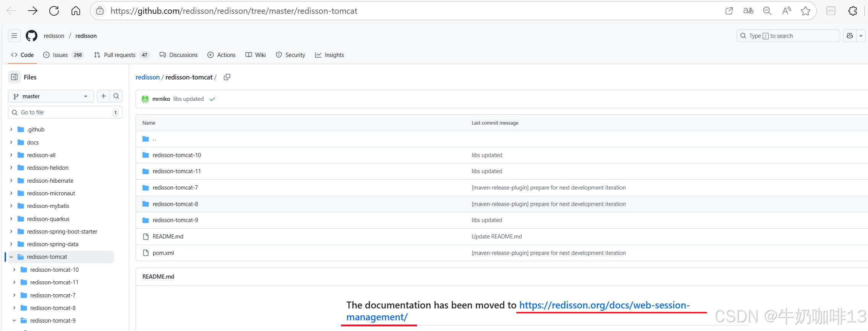
Task: Collapse the Files tree side panel
Action: 14,77
